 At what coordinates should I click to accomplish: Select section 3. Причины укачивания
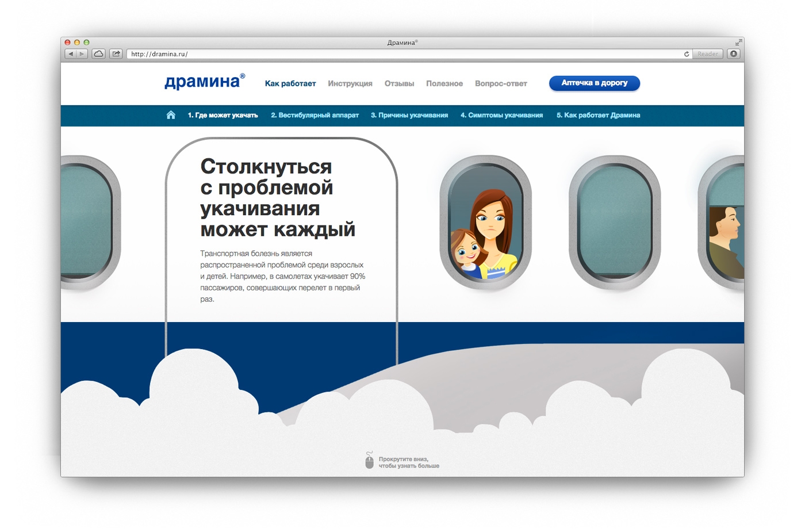[409, 115]
